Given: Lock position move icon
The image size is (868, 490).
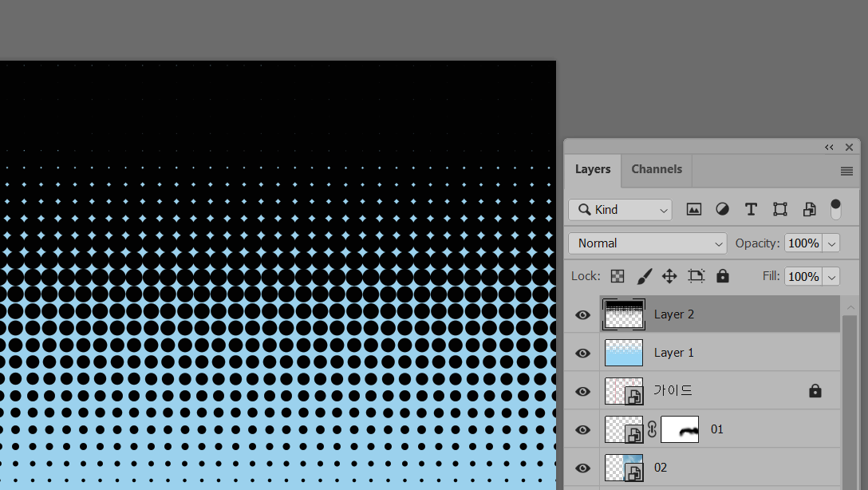Looking at the screenshot, I should [x=670, y=276].
